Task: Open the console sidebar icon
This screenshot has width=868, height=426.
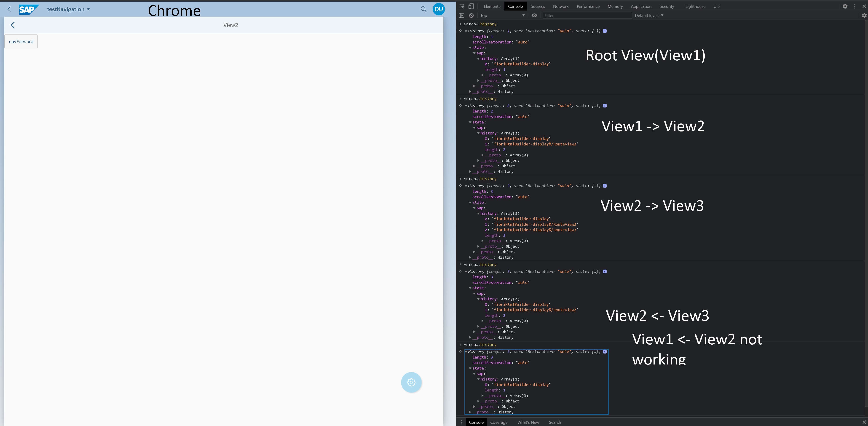Action: coord(461,16)
